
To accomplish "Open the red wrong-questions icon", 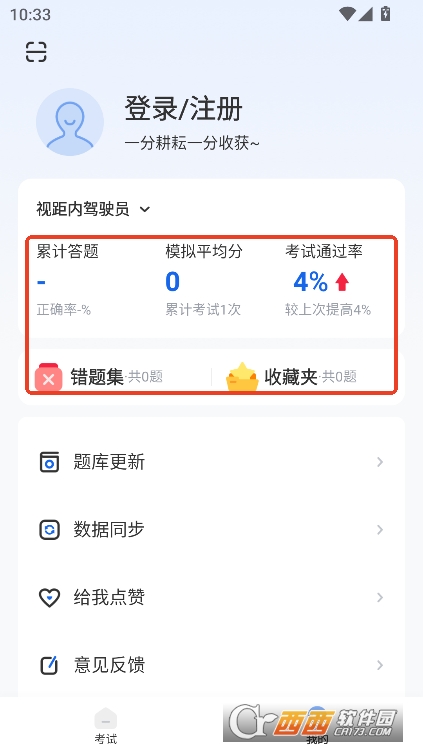I will pos(48,377).
